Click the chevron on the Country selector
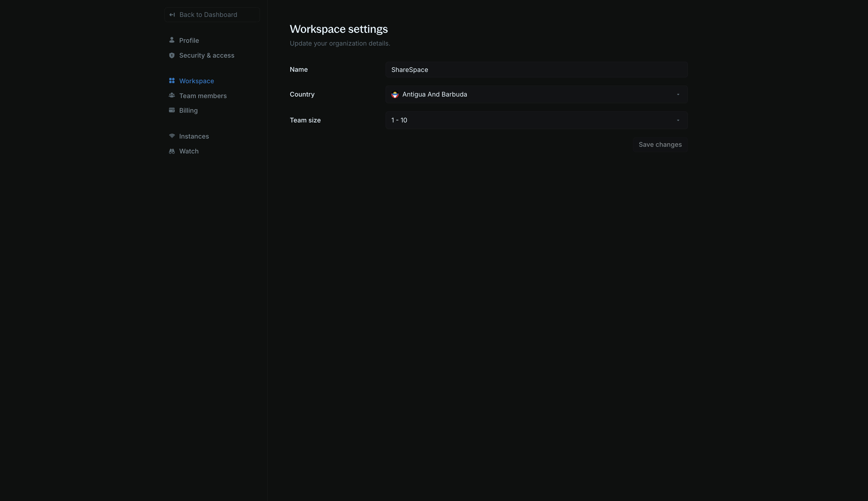This screenshot has height=501, width=868. 678,94
